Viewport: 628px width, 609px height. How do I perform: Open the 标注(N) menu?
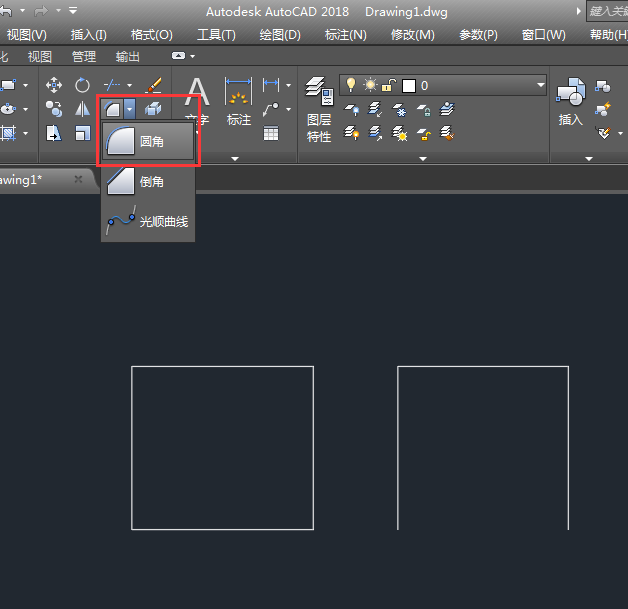(x=346, y=35)
